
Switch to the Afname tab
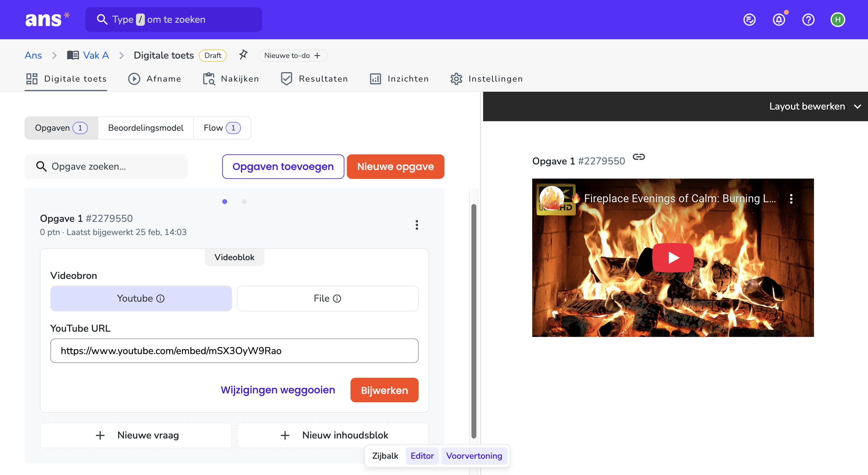[155, 79]
